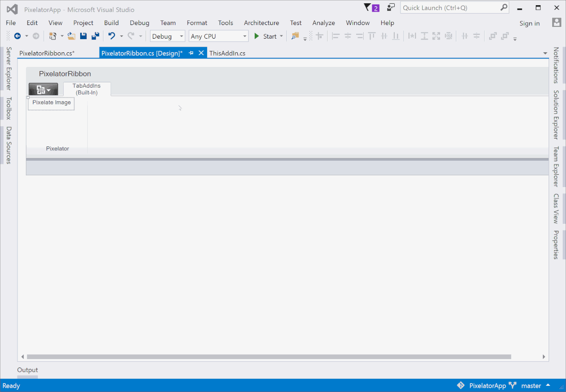Click the greyed Redo arrow

131,36
